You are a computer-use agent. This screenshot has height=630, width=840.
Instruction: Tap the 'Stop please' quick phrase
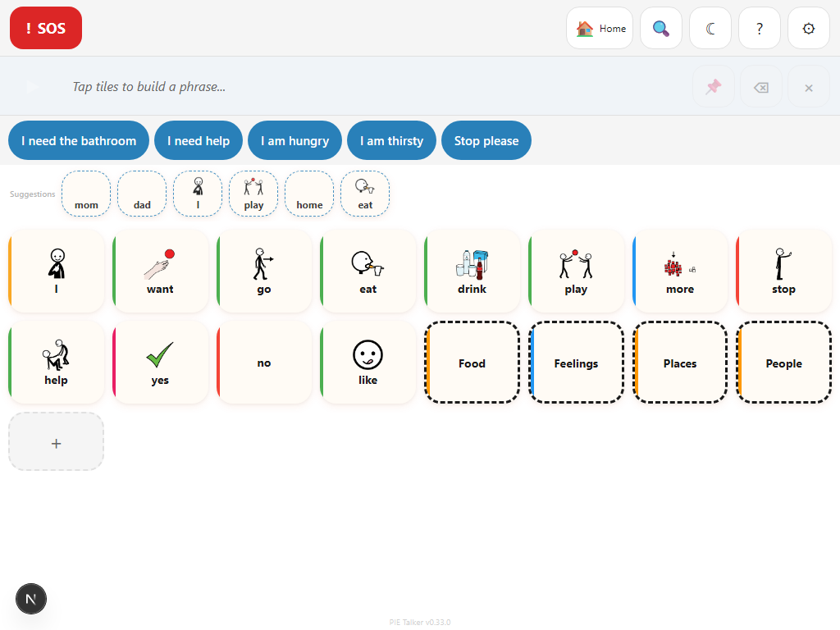pyautogui.click(x=486, y=141)
